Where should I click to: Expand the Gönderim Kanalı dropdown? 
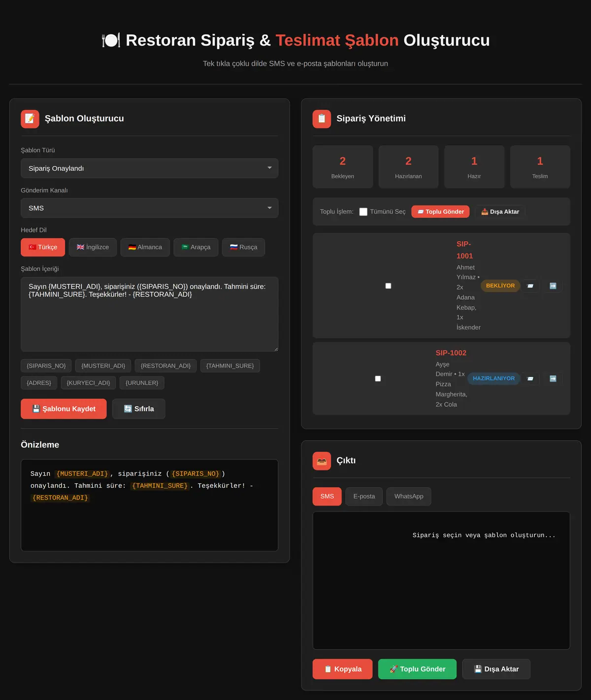click(149, 208)
